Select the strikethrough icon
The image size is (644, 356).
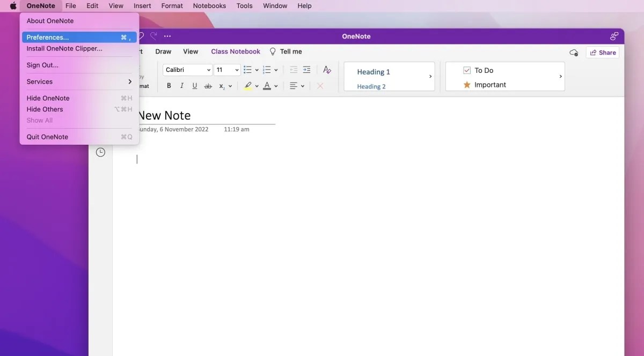(x=208, y=85)
